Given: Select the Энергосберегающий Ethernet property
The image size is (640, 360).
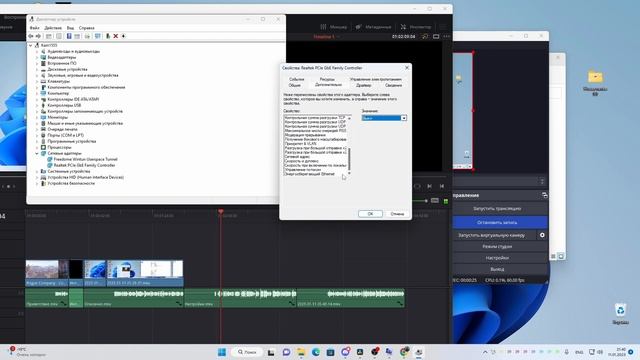Looking at the screenshot, I should coord(309,174).
